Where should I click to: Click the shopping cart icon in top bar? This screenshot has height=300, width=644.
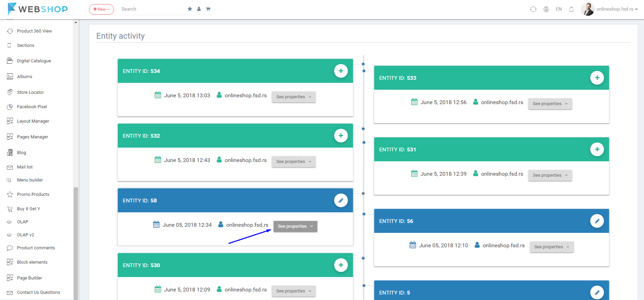(208, 9)
